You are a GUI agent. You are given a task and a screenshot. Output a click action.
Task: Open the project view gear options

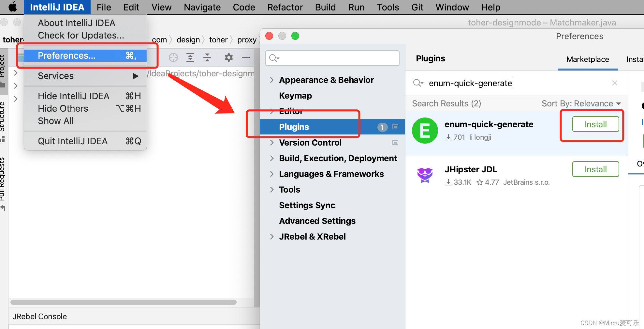229,57
